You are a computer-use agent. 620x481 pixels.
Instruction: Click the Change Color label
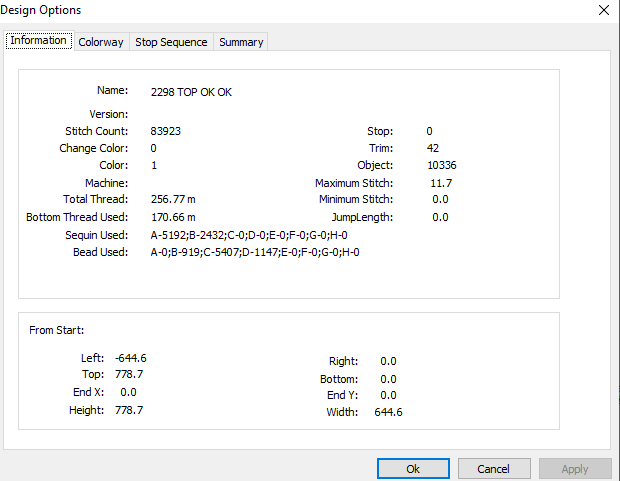coord(94,148)
